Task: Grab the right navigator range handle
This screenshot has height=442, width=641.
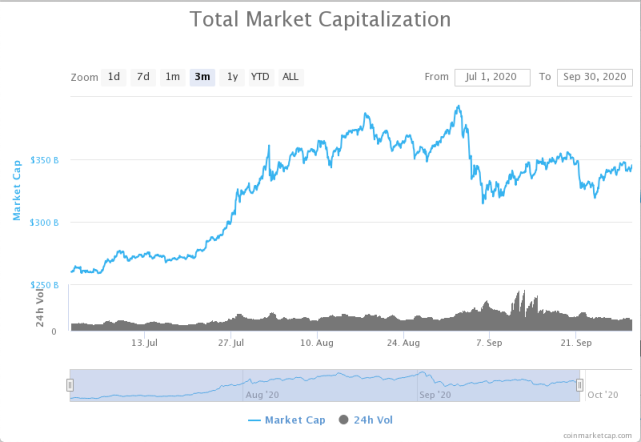Action: click(x=579, y=385)
